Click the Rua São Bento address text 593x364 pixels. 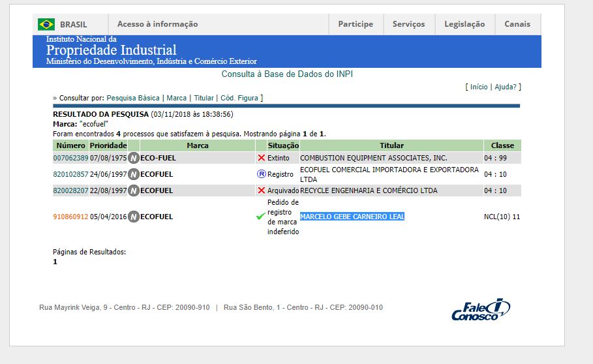point(303,307)
